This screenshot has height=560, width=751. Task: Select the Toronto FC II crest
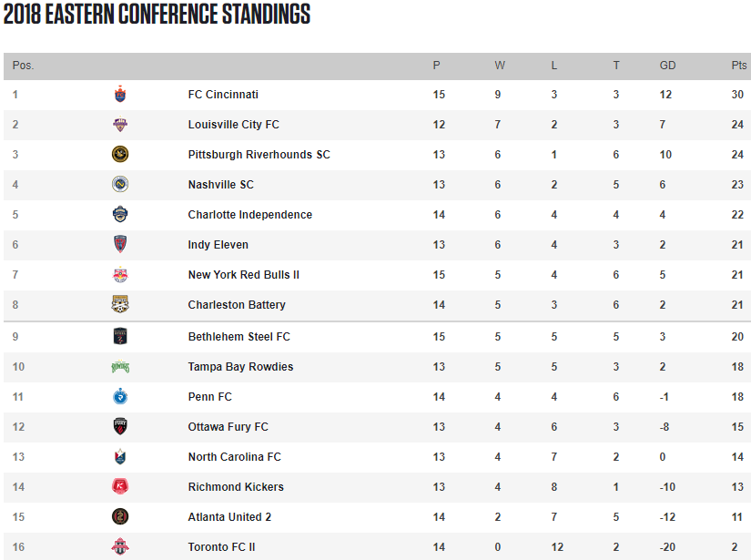120,546
